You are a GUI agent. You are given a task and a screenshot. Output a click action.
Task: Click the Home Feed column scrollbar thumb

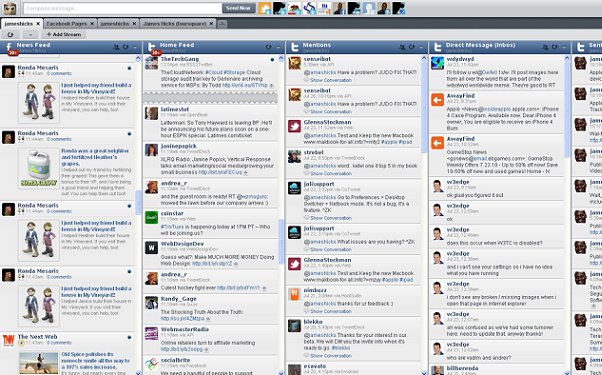pos(281,242)
